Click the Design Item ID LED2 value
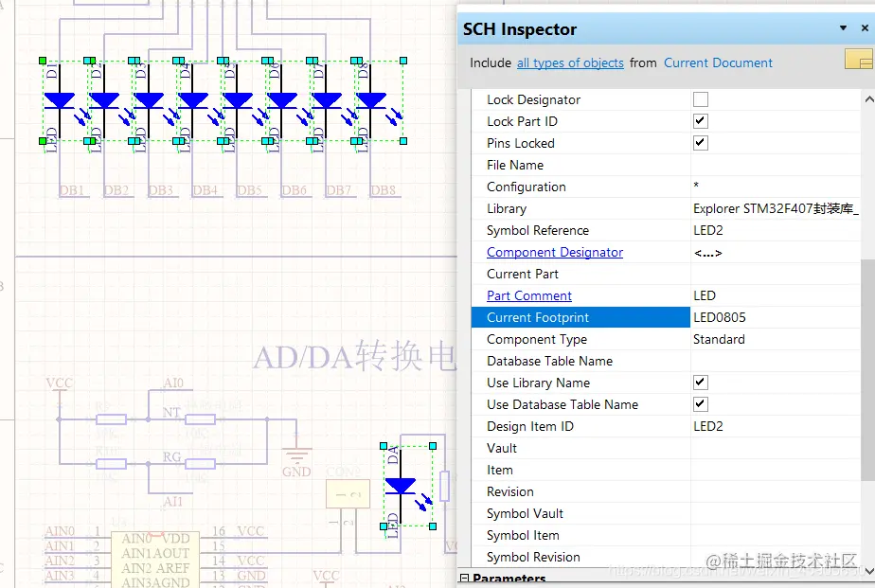This screenshot has height=588, width=875. point(708,426)
